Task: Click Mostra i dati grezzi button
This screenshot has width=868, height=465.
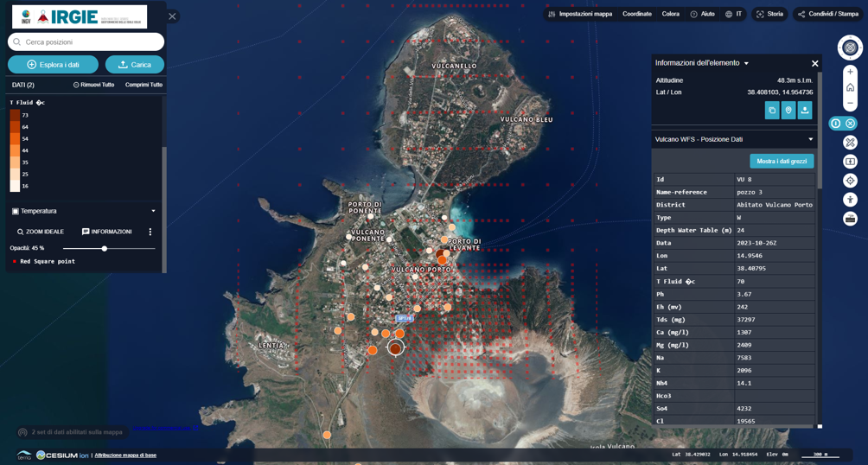Action: pos(782,161)
